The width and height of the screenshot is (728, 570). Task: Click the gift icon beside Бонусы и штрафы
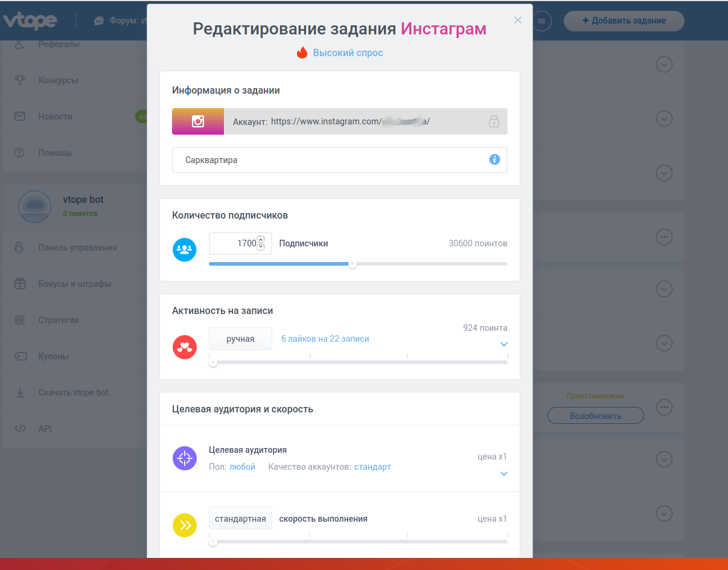pyautogui.click(x=20, y=283)
